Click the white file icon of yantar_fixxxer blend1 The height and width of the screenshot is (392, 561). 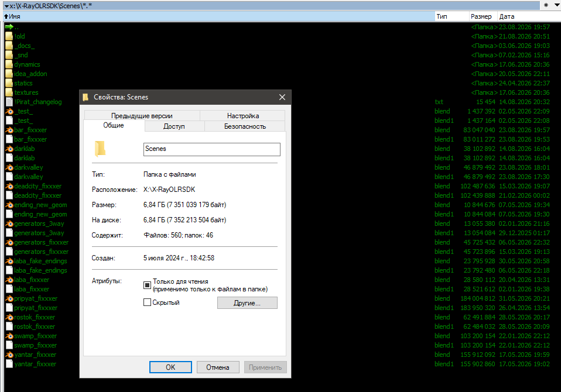pyautogui.click(x=9, y=364)
